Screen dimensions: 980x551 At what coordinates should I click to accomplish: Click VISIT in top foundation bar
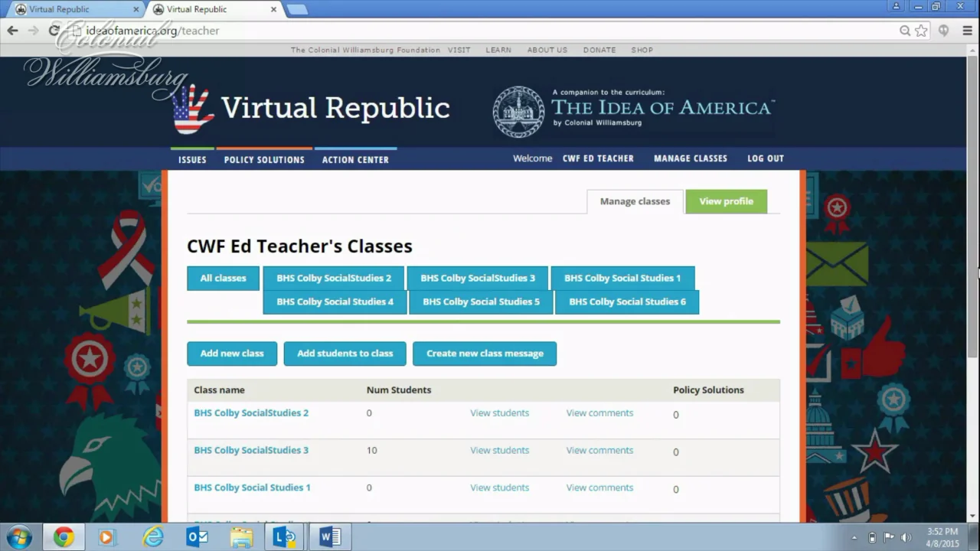[x=459, y=50]
